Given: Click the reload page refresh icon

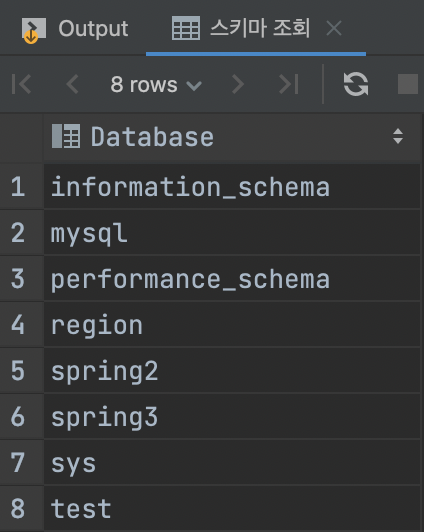Looking at the screenshot, I should [355, 84].
